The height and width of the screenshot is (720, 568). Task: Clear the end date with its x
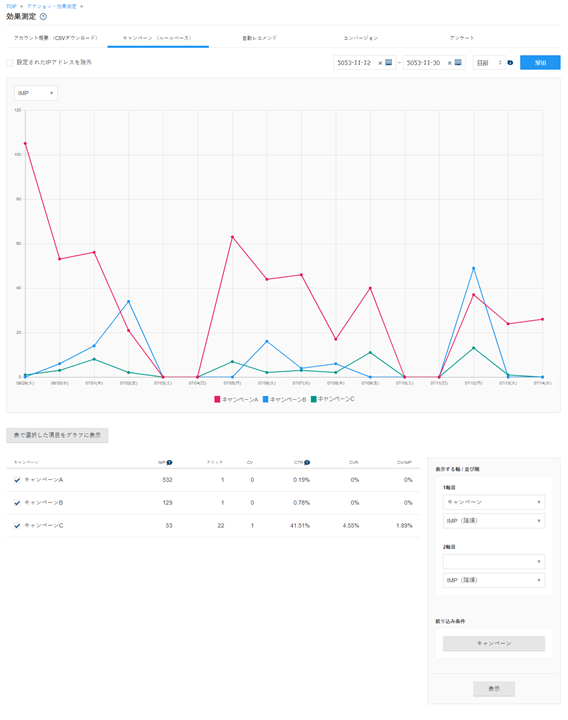pos(450,63)
